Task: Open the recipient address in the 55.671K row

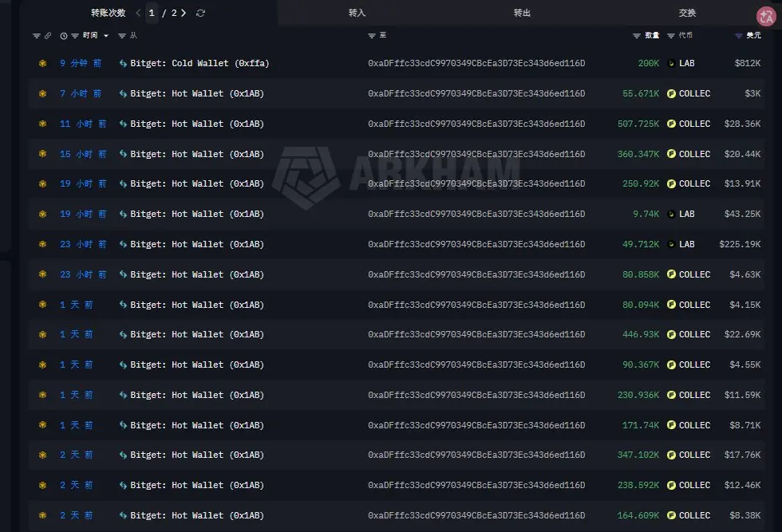Action: click(476, 94)
